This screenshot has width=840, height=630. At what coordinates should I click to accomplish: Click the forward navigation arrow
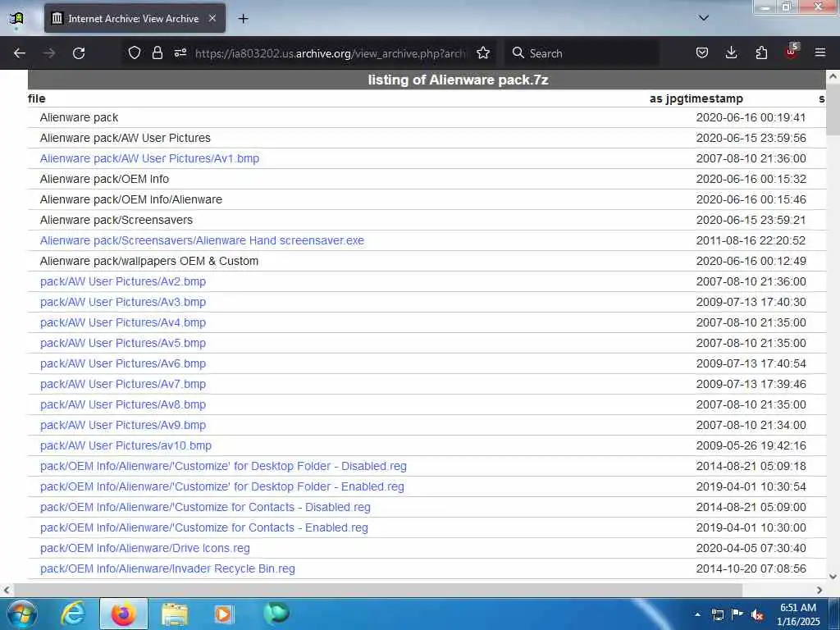point(49,53)
